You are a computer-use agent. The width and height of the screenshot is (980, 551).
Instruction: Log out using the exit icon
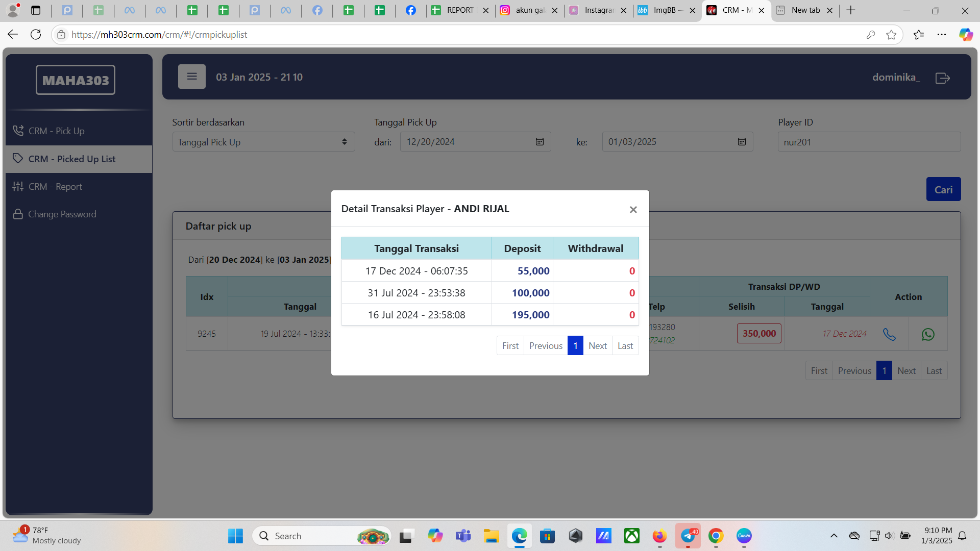click(943, 78)
